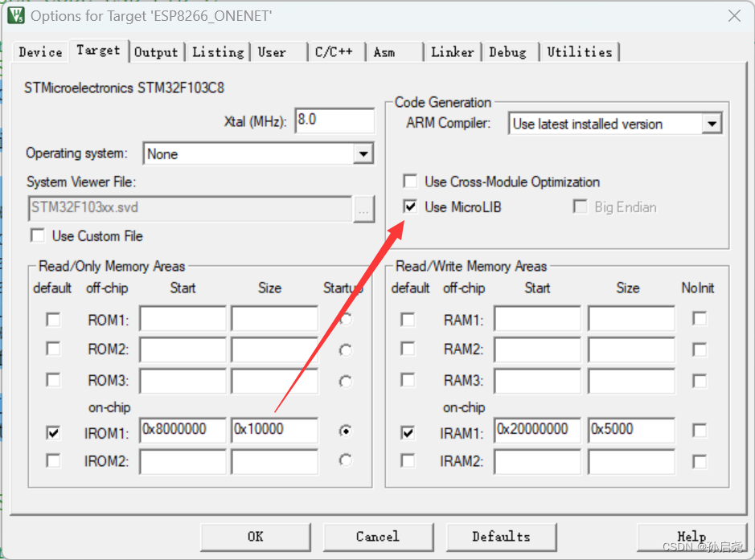Expand the Operating system dropdown
This screenshot has width=755, height=560.
tap(363, 154)
